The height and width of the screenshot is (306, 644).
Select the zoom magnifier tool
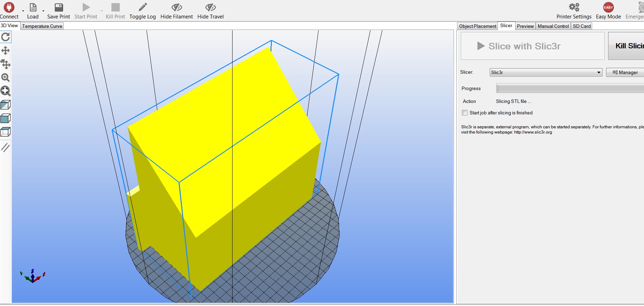pyautogui.click(x=6, y=78)
